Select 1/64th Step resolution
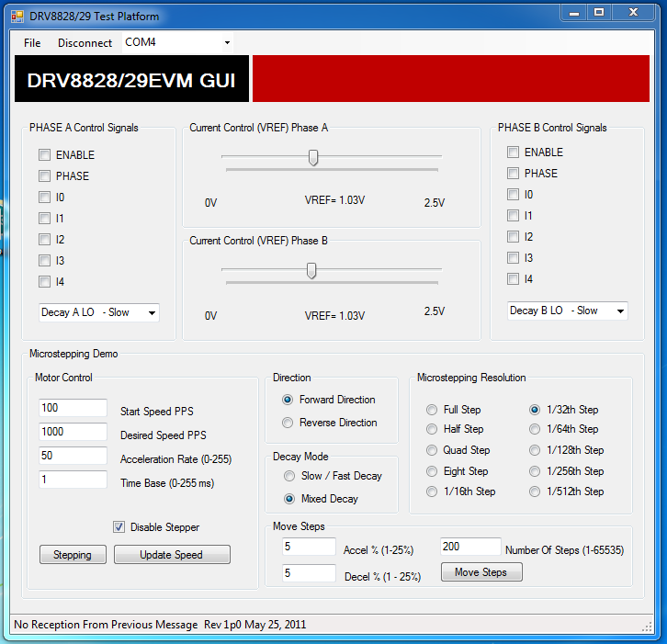667x644 pixels. pos(535,429)
